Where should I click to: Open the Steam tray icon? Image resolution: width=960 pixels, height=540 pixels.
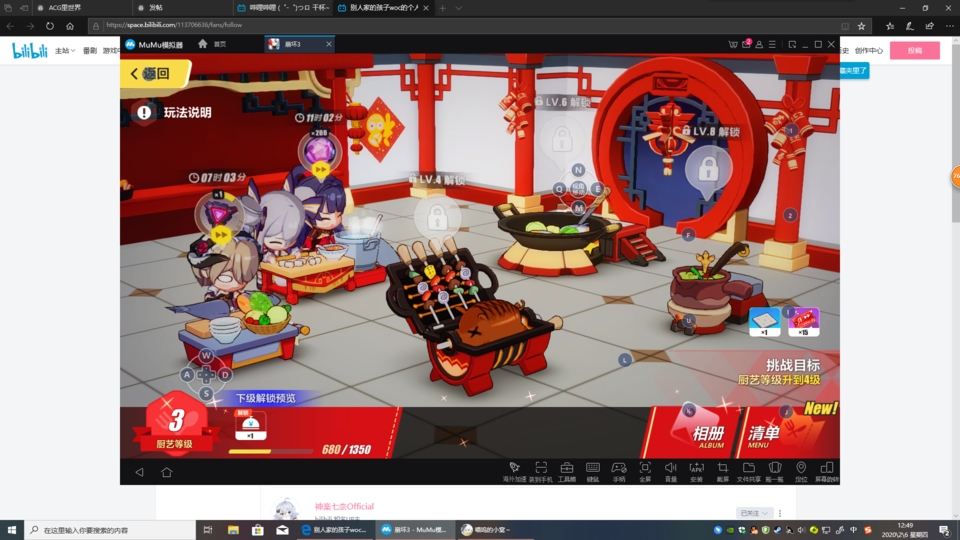pos(777,530)
